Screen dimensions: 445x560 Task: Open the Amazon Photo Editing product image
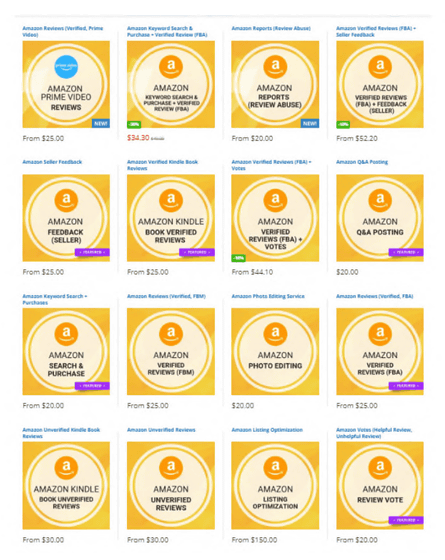(x=275, y=351)
